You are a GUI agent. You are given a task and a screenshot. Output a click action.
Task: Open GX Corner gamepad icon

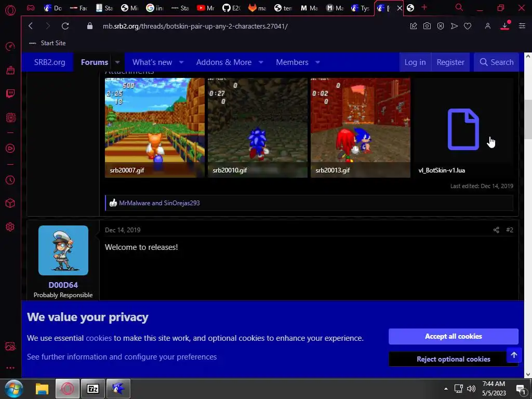point(31,7)
